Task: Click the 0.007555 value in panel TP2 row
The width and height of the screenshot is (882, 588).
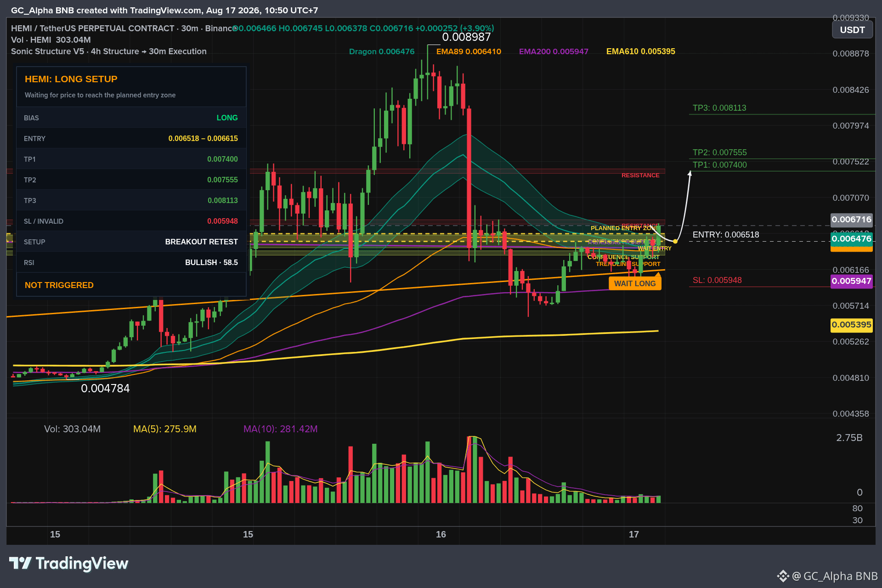Action: tap(222, 180)
